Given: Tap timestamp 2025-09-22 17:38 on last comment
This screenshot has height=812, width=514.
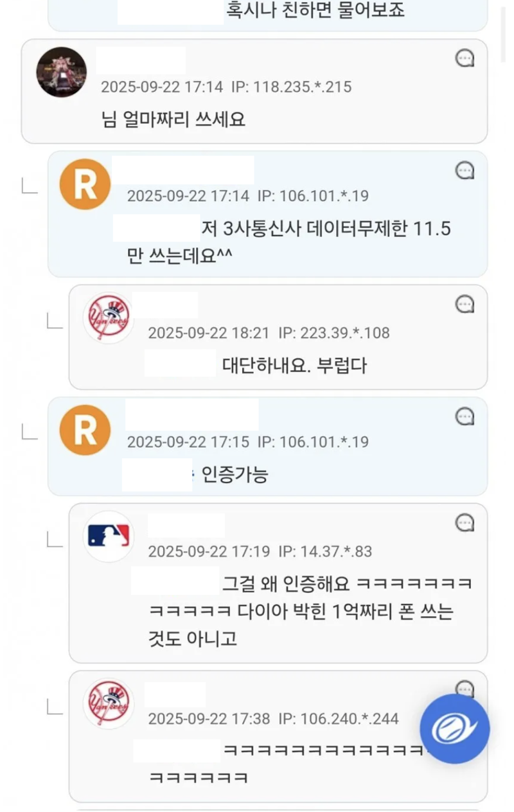Looking at the screenshot, I should coord(209,719).
